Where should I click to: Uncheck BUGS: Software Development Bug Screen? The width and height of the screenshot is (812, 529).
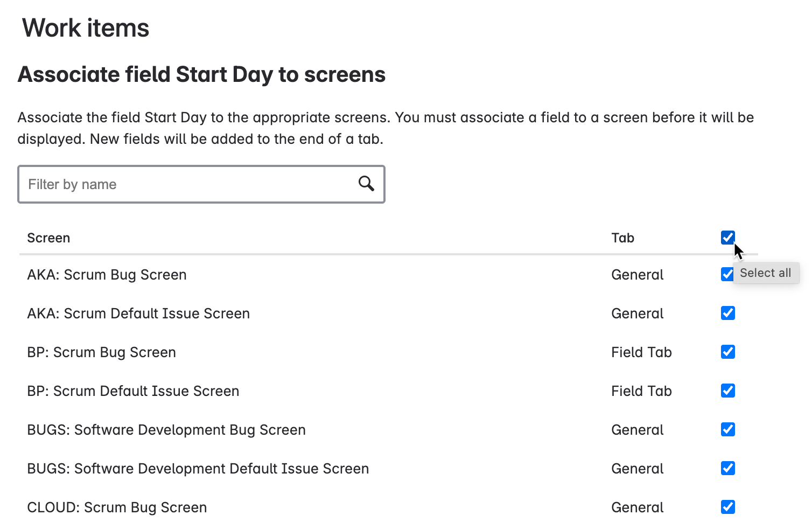[x=728, y=429]
